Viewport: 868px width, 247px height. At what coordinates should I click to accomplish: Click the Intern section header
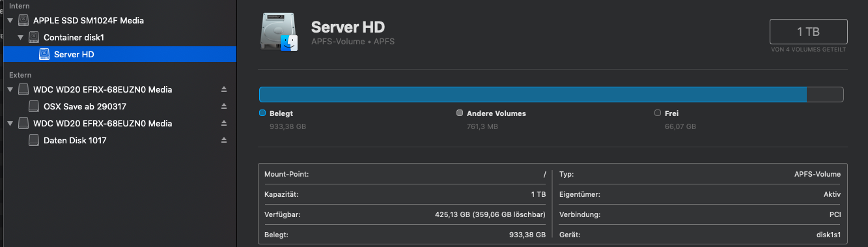[x=20, y=6]
